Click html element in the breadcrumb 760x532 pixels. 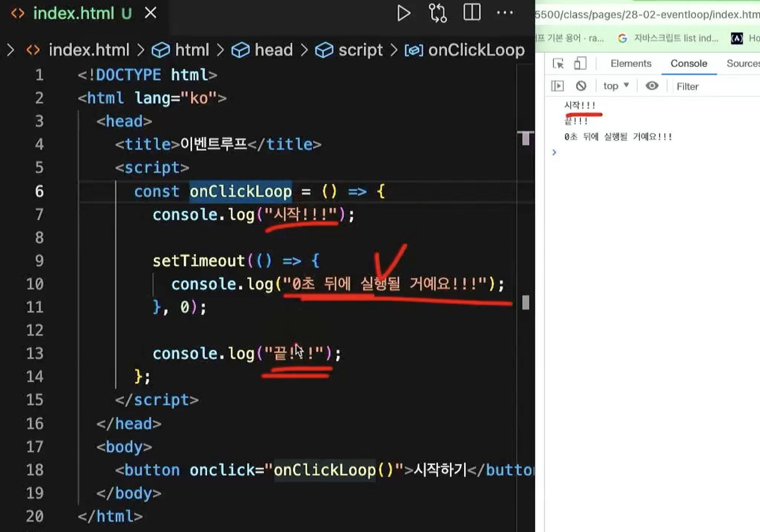point(192,50)
